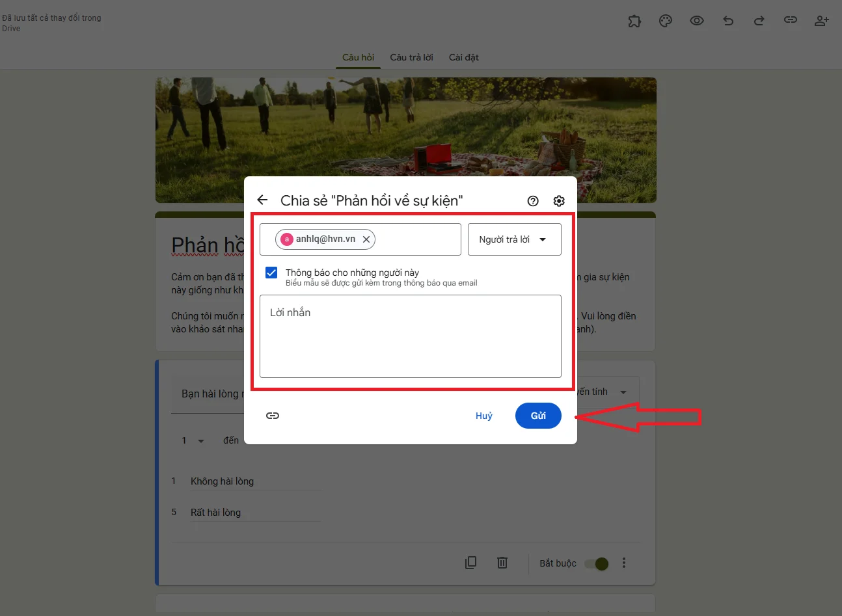Click the undo arrow icon

click(728, 21)
